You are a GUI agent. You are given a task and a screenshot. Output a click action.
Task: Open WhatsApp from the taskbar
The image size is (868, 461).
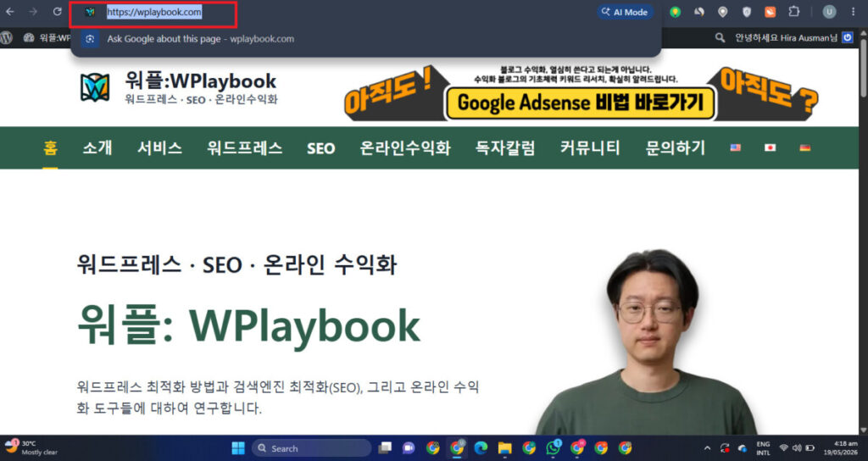click(x=553, y=447)
